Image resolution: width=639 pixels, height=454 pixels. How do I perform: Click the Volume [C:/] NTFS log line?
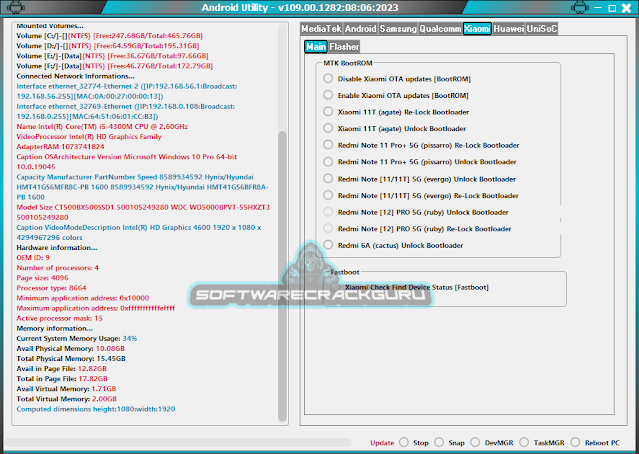coord(109,36)
